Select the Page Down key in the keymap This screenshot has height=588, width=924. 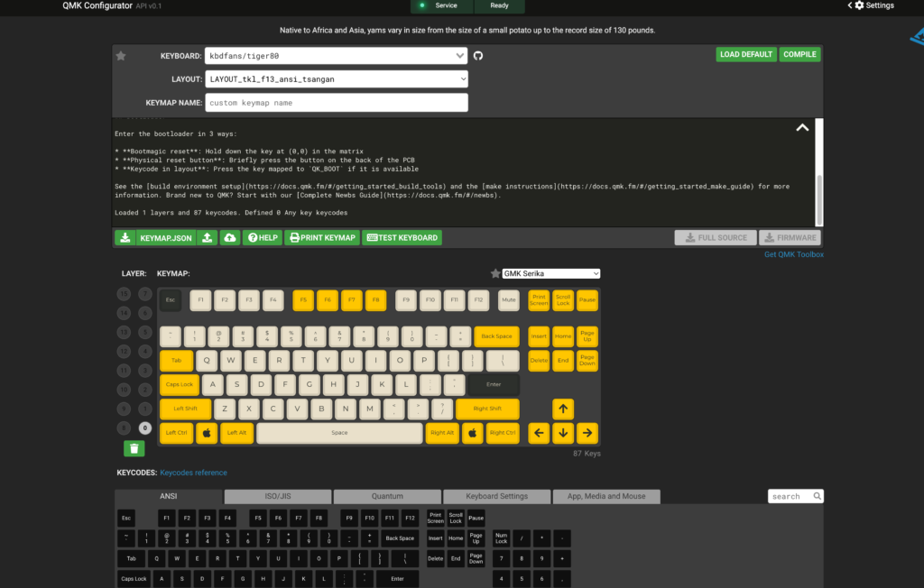587,361
